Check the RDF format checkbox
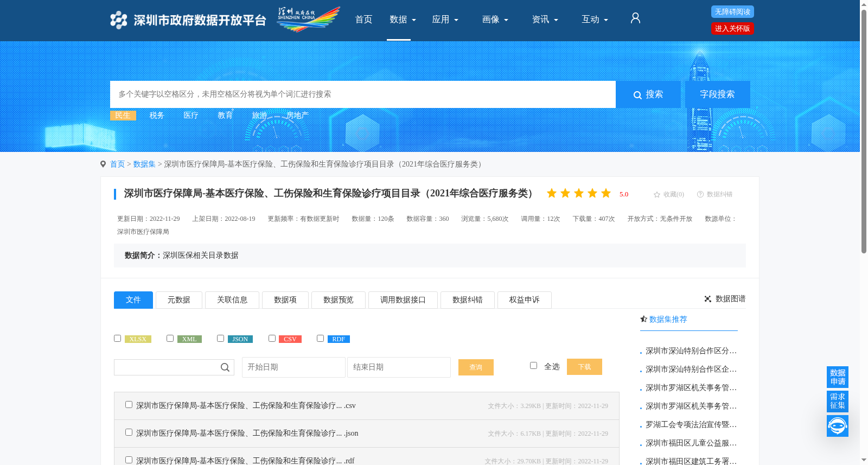Viewport: 868px width, 465px height. pyautogui.click(x=320, y=339)
